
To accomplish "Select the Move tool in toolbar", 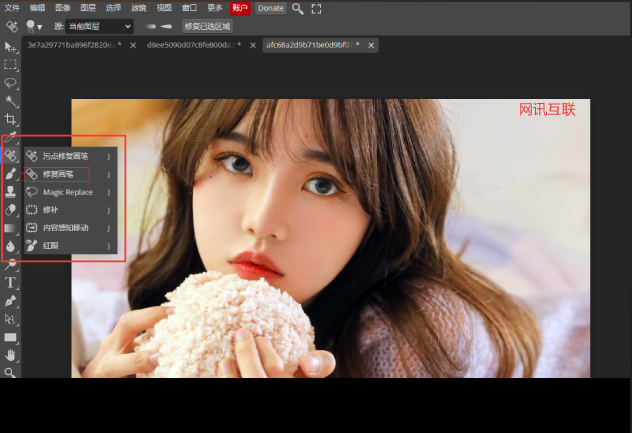I will pyautogui.click(x=11, y=47).
